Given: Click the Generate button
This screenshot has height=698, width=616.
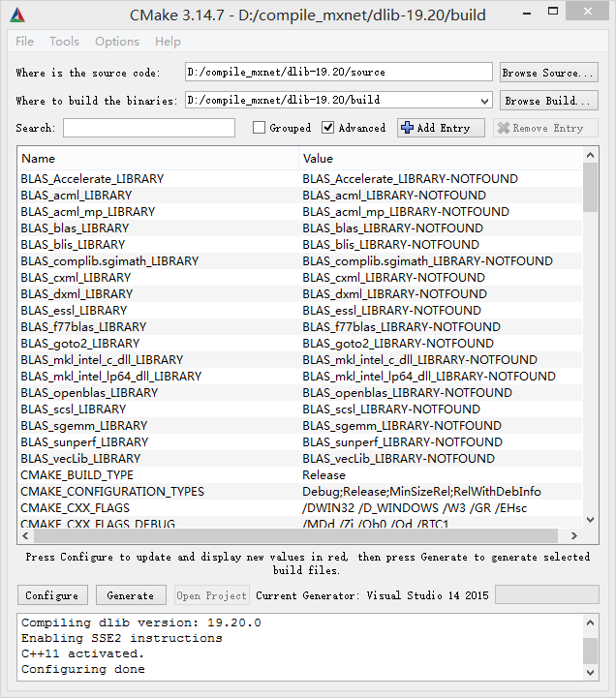Looking at the screenshot, I should pyautogui.click(x=131, y=595).
